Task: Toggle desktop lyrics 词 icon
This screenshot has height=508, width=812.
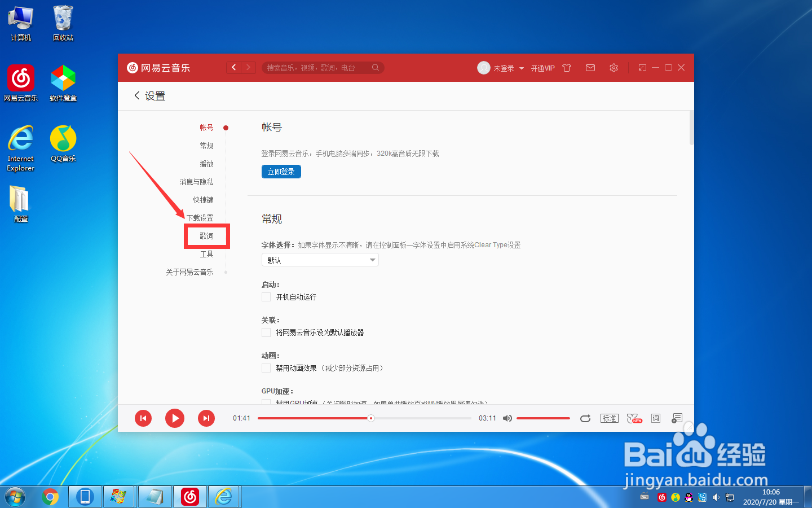Action: (x=656, y=418)
